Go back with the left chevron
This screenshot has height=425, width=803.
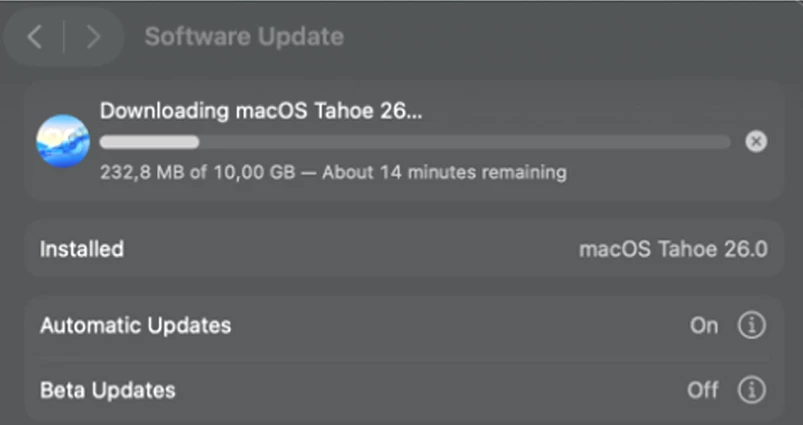coord(35,37)
